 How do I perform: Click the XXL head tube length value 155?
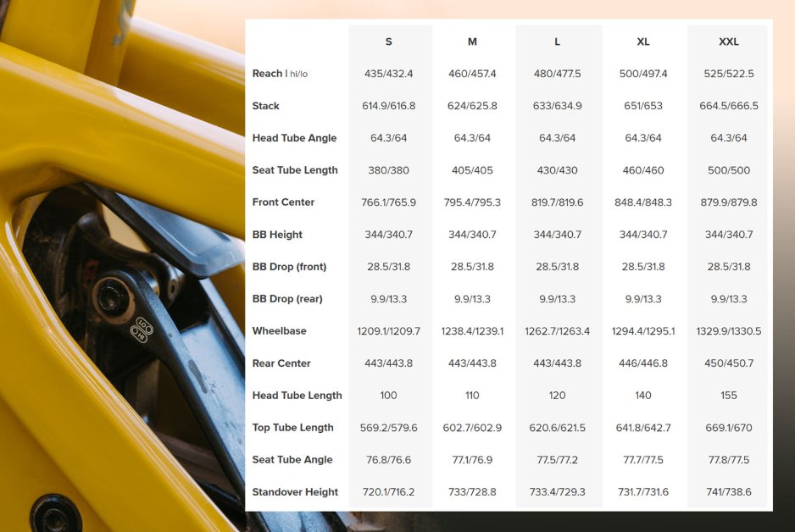coord(728,396)
